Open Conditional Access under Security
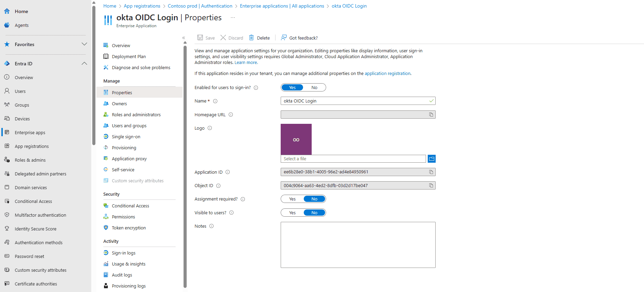 139,206
